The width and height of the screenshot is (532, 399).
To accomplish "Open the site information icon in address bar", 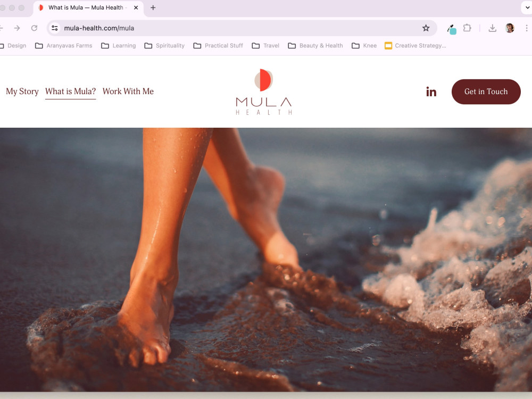I will [x=55, y=28].
